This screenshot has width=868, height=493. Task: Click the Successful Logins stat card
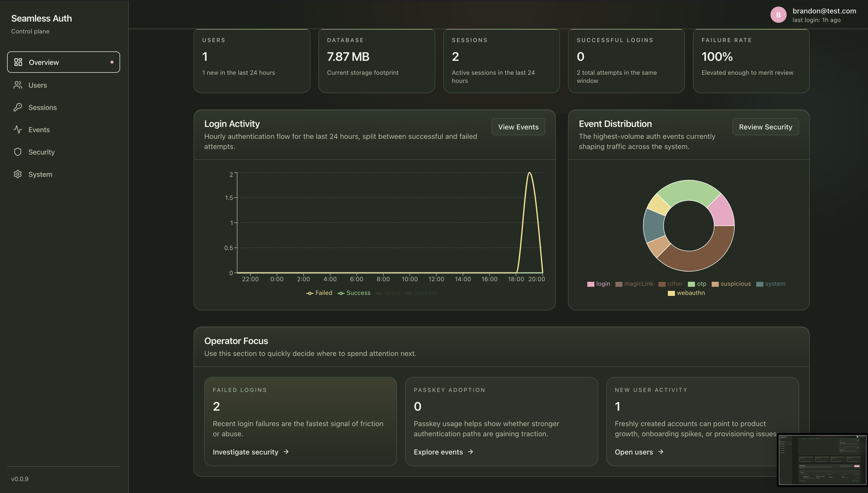(x=626, y=61)
